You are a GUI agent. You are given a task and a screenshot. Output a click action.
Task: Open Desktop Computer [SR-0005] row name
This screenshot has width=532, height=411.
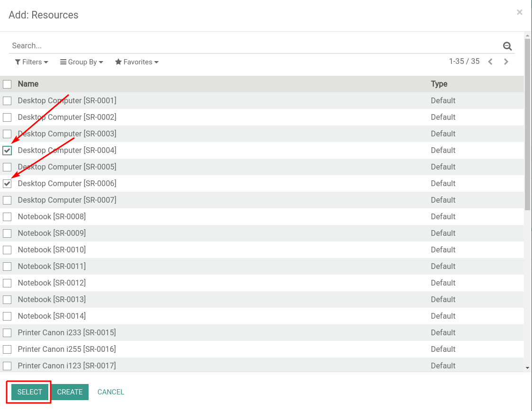pyautogui.click(x=67, y=167)
